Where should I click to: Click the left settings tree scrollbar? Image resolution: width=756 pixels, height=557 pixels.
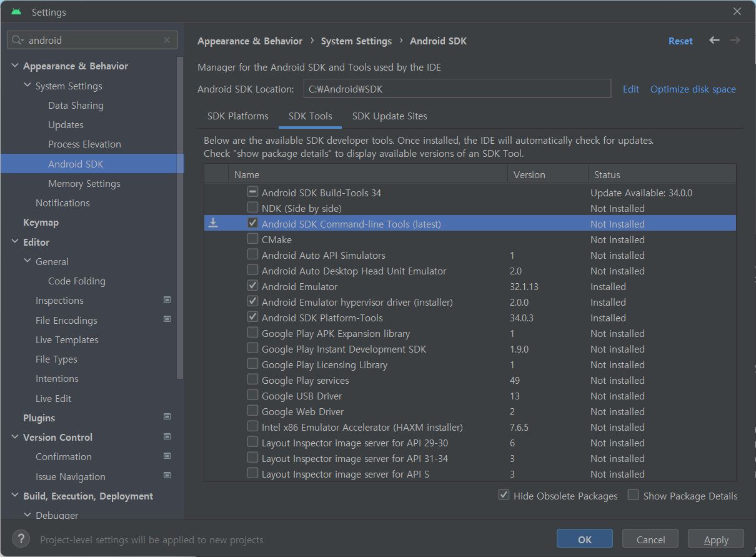[181, 219]
